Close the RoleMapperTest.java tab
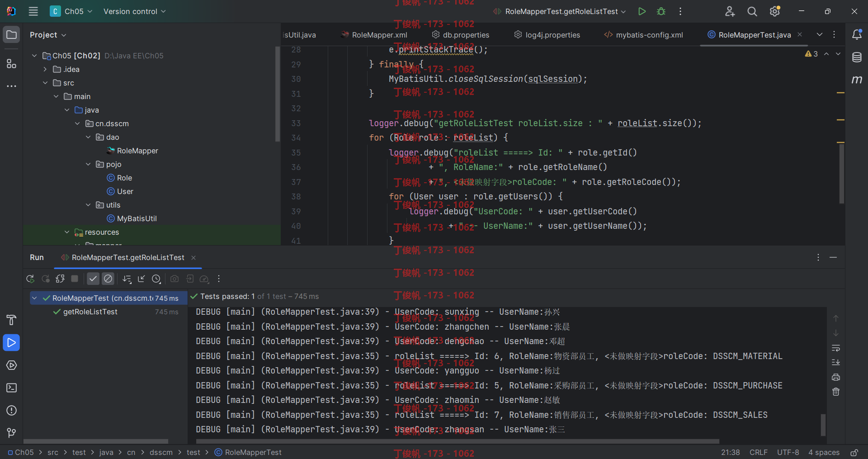Screen dimensions: 868x459 click(x=800, y=35)
